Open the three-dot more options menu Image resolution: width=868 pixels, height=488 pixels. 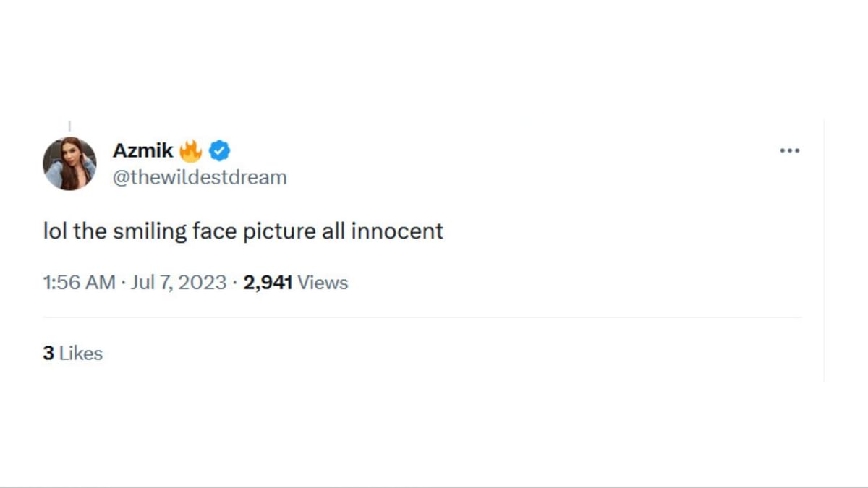tap(789, 150)
